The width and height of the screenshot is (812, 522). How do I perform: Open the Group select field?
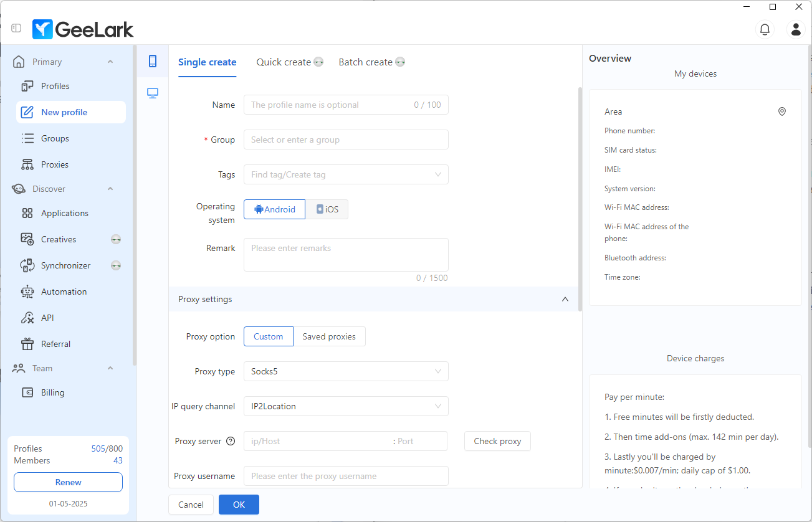pos(346,140)
